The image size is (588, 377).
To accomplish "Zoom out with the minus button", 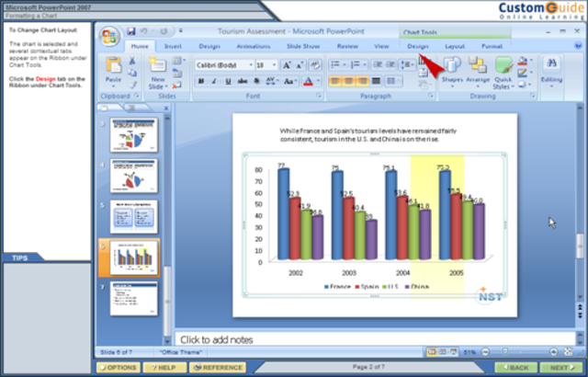I will (485, 352).
